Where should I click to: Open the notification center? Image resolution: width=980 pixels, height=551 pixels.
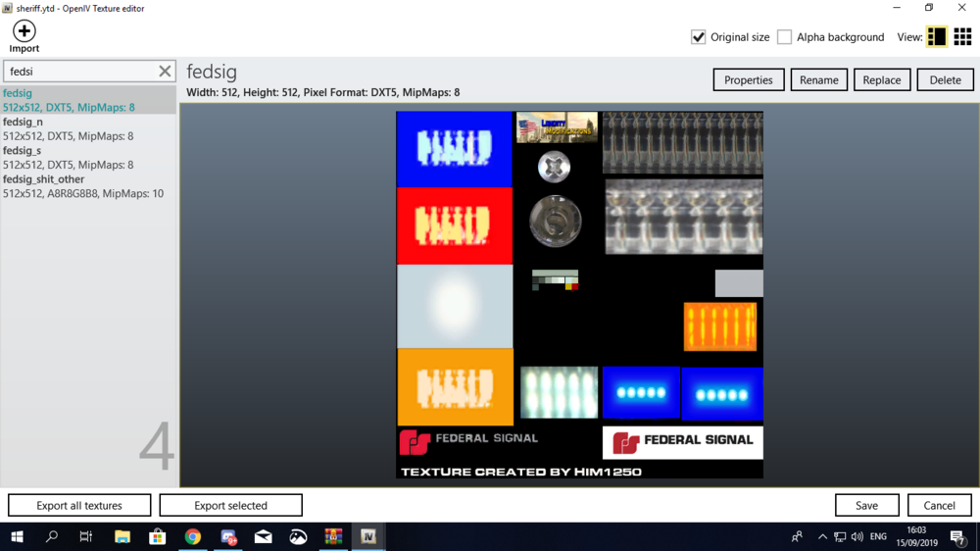coord(957,536)
